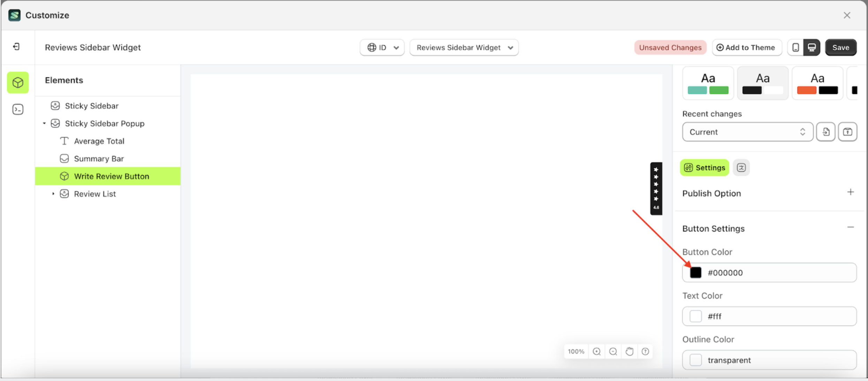This screenshot has width=868, height=381.
Task: Select the Elements cube icon
Action: pos(17,83)
